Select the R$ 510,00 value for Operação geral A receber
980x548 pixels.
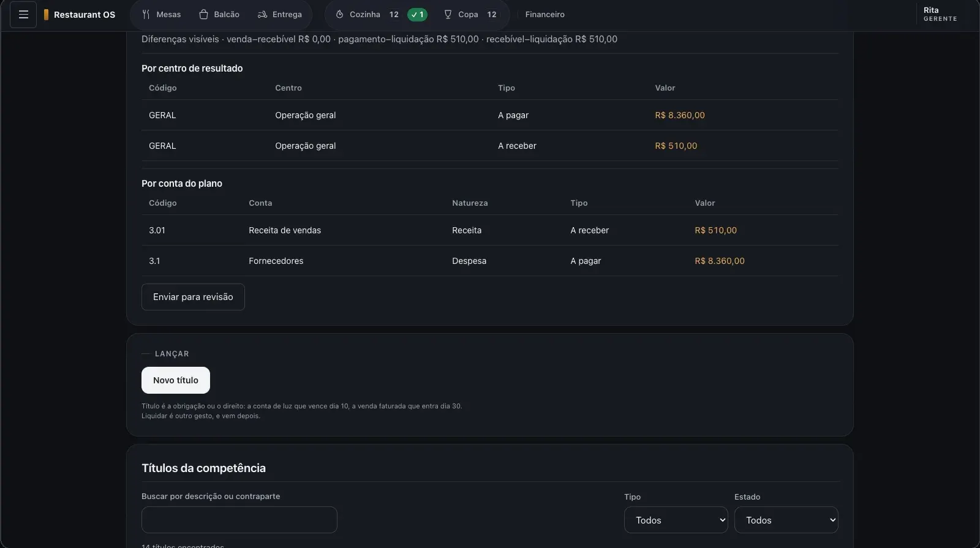676,146
